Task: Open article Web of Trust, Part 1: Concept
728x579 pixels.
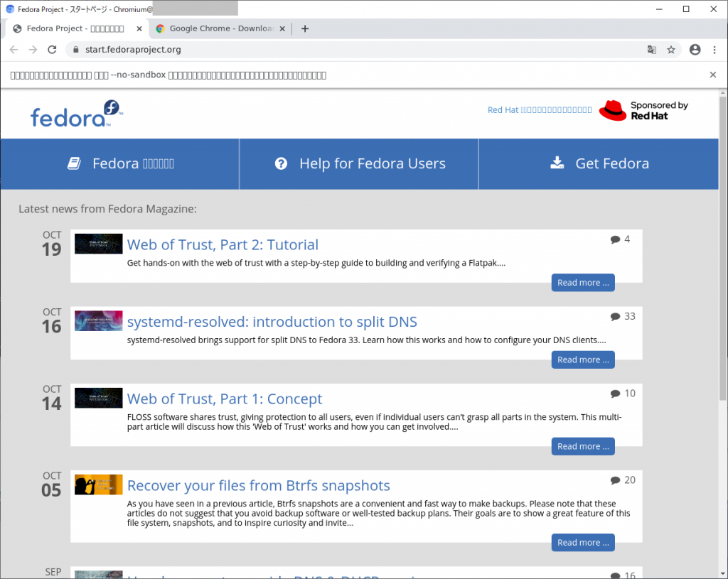Action: pyautogui.click(x=225, y=399)
